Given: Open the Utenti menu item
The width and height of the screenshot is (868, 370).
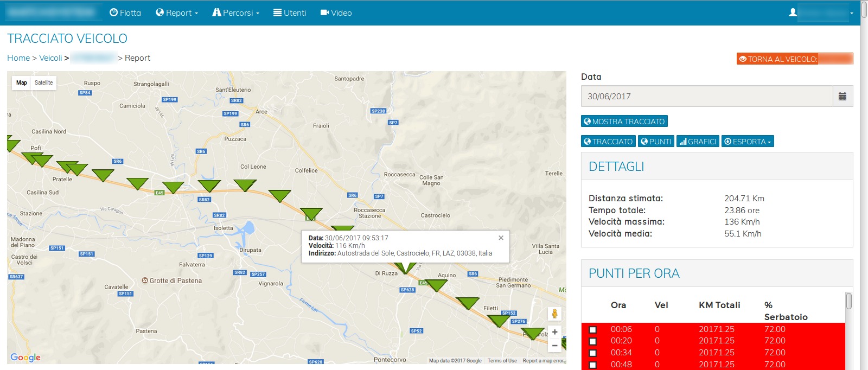Looking at the screenshot, I should click(290, 12).
